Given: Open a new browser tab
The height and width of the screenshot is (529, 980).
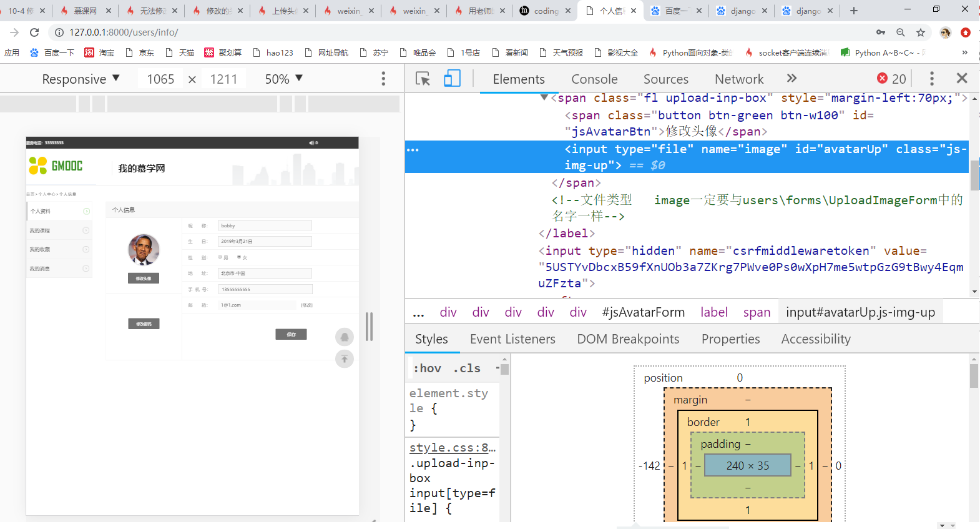Looking at the screenshot, I should click(854, 11).
